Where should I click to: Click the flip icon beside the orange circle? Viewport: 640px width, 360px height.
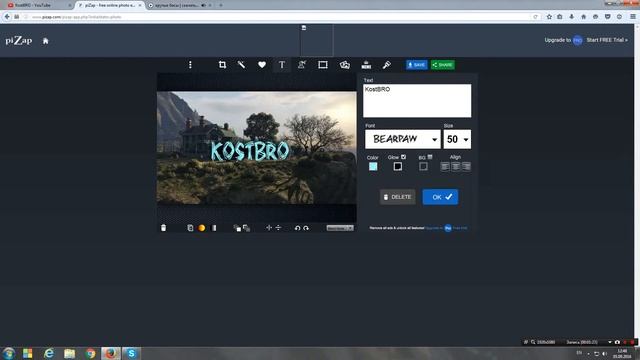pyautogui.click(x=214, y=228)
